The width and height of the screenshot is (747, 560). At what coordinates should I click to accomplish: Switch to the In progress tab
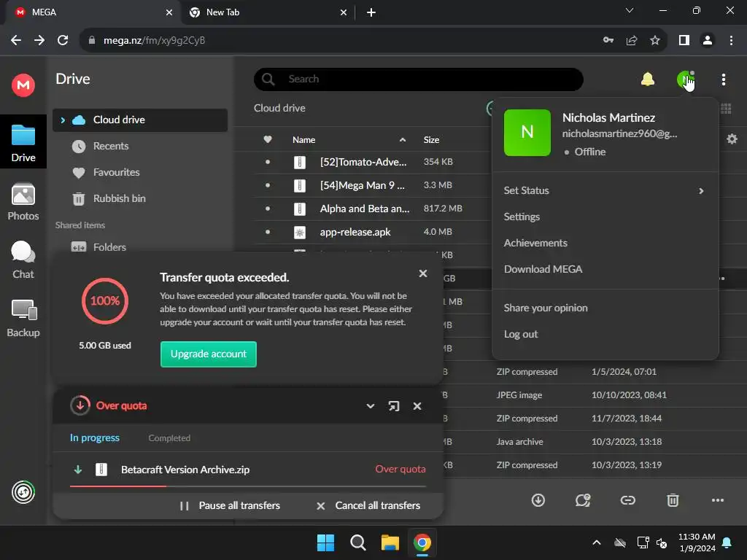click(94, 437)
